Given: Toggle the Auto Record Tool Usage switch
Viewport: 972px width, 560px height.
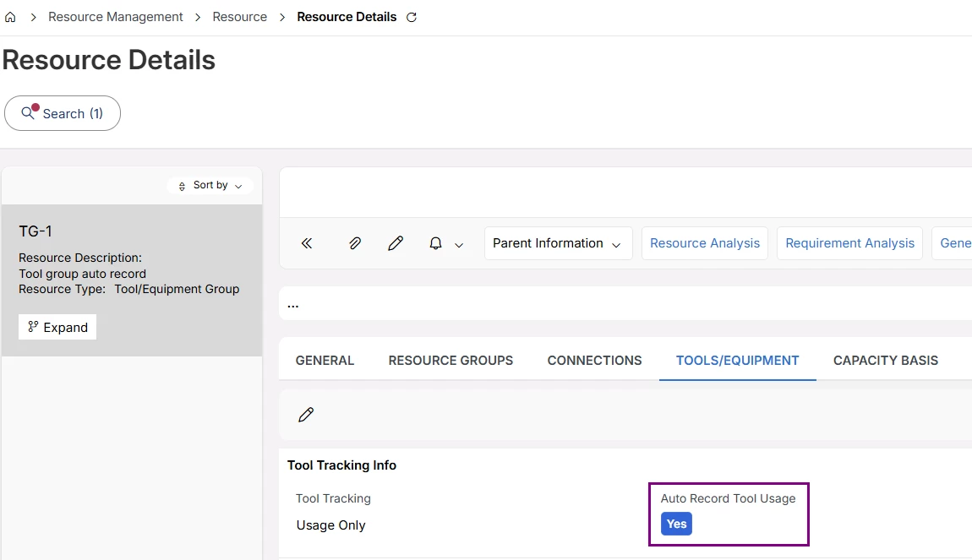Looking at the screenshot, I should point(676,524).
